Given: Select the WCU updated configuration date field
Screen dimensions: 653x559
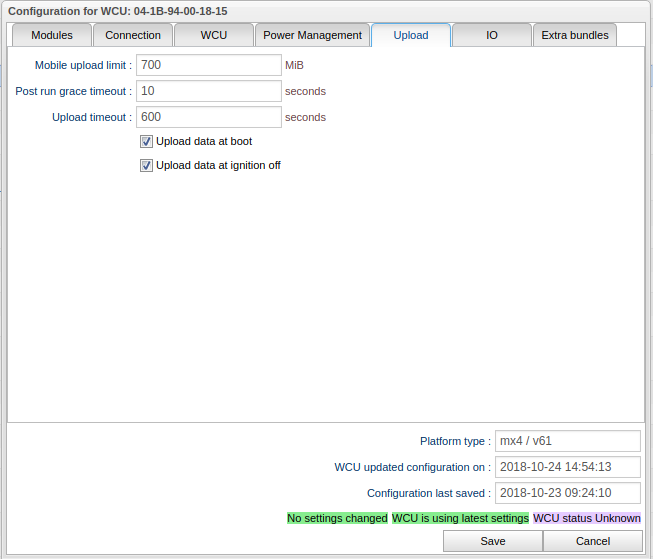Looking at the screenshot, I should point(567,467).
